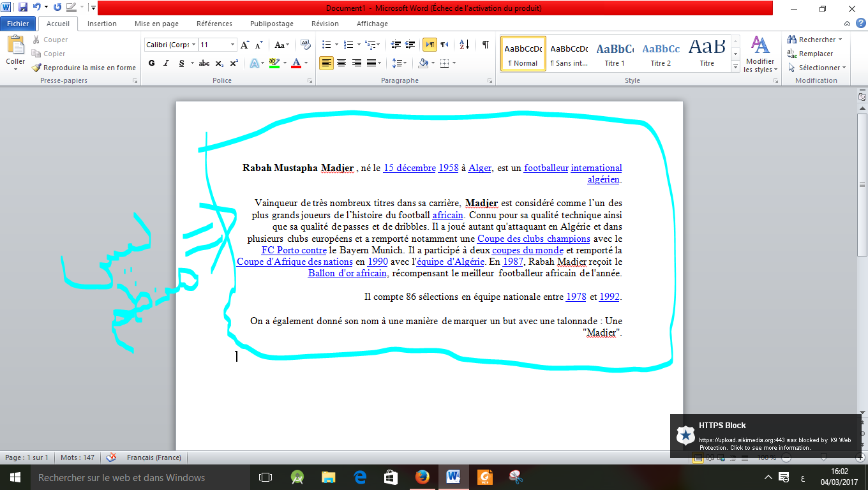Screen dimensions: 868x490
Task: Expand the Sélectionner dropdown
Action: [844, 68]
